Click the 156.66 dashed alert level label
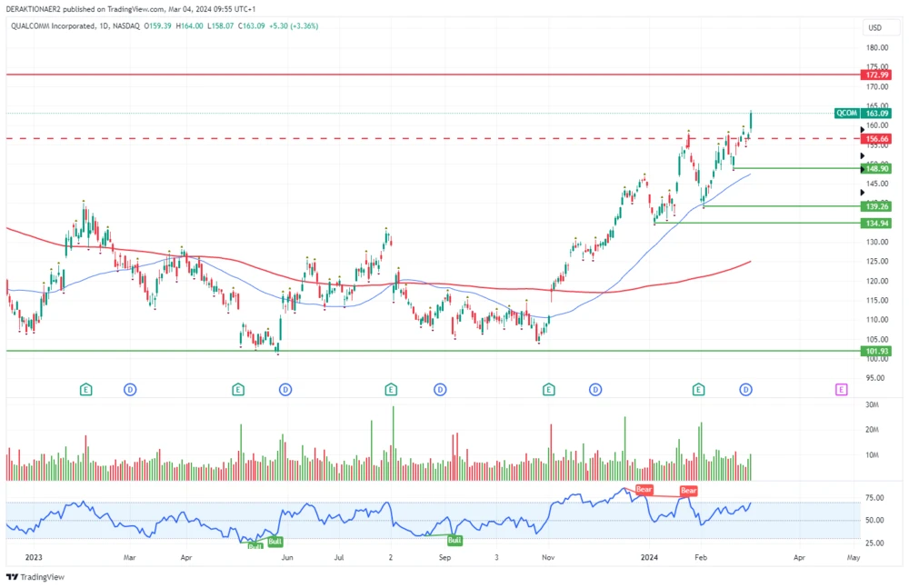This screenshot has height=588, width=909. (x=875, y=138)
